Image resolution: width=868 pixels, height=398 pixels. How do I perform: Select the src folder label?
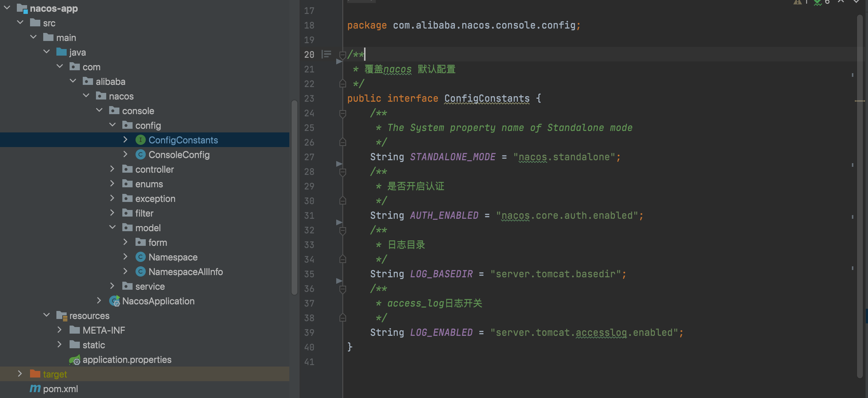coord(49,23)
